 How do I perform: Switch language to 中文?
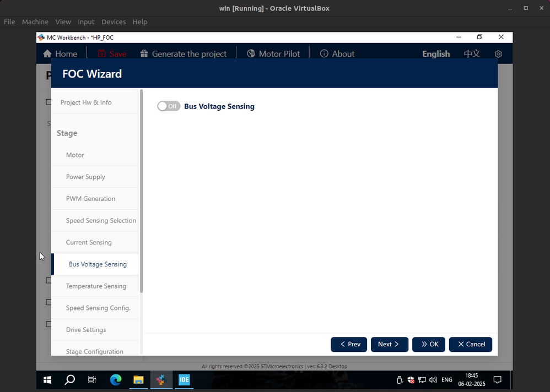[472, 53]
